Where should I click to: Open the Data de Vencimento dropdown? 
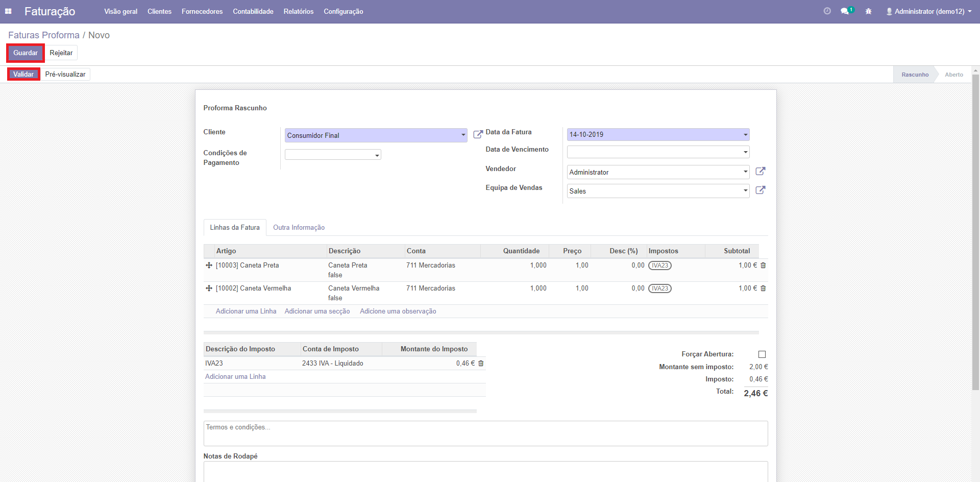tap(745, 152)
